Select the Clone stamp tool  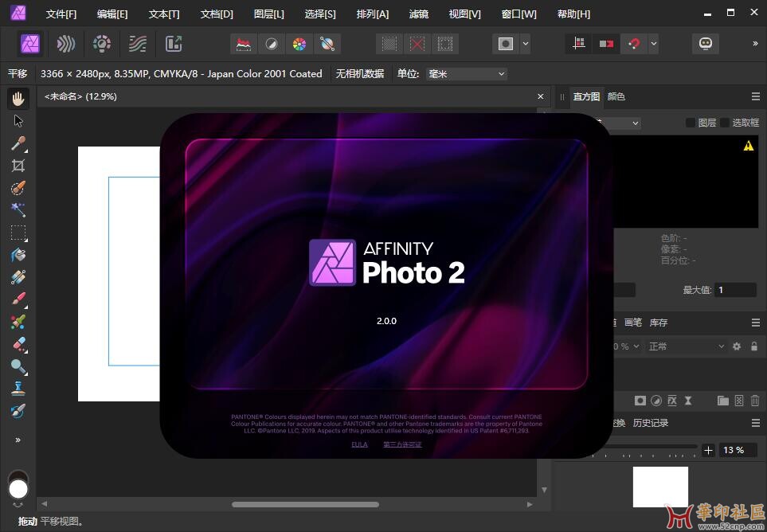(18, 389)
